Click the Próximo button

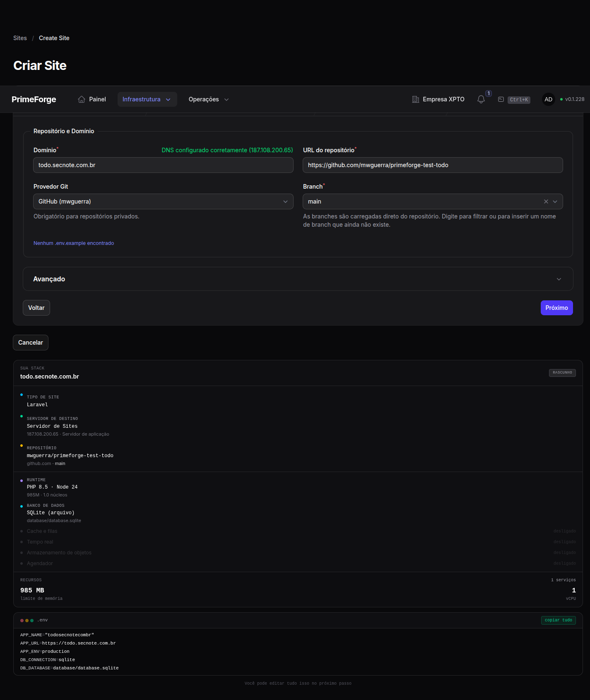[556, 308]
